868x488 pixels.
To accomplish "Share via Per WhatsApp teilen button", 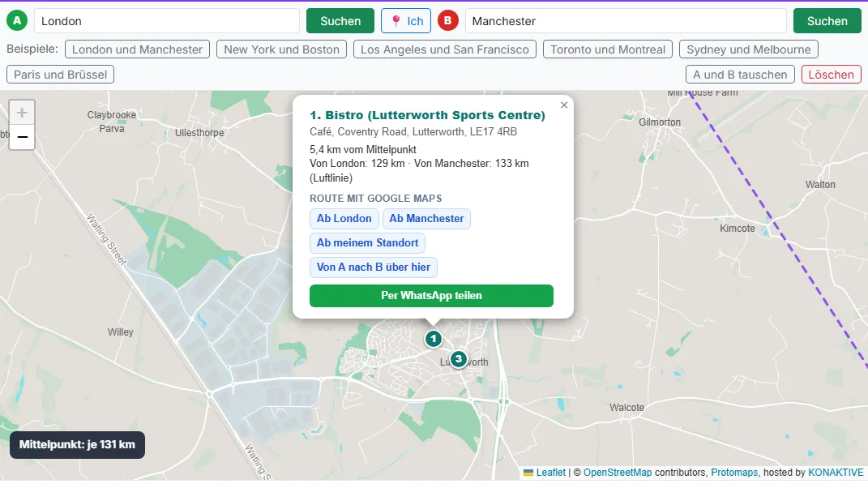I will pos(431,295).
